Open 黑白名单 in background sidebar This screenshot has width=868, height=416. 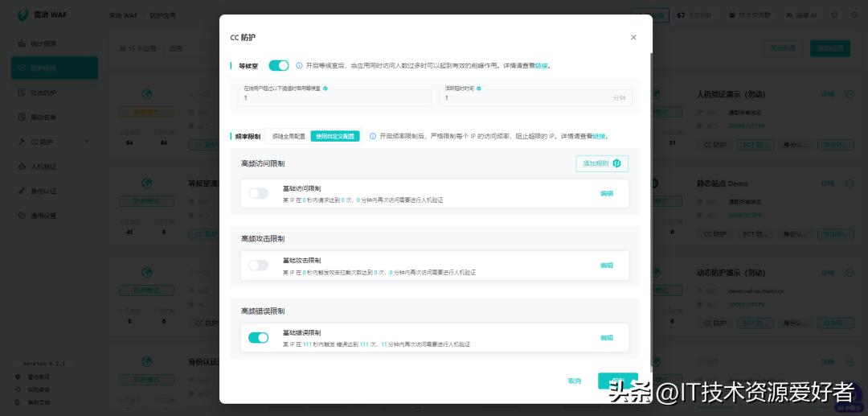click(55, 117)
